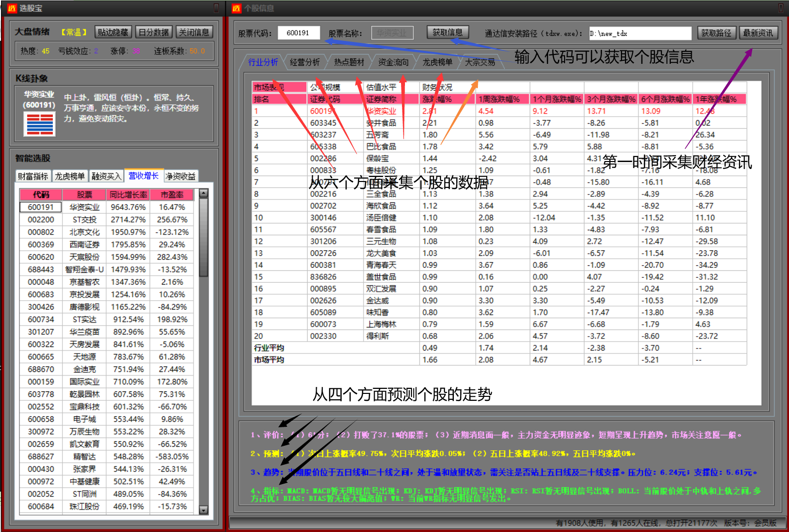
Task: Select the 国际实业 row
Action: click(x=107, y=381)
